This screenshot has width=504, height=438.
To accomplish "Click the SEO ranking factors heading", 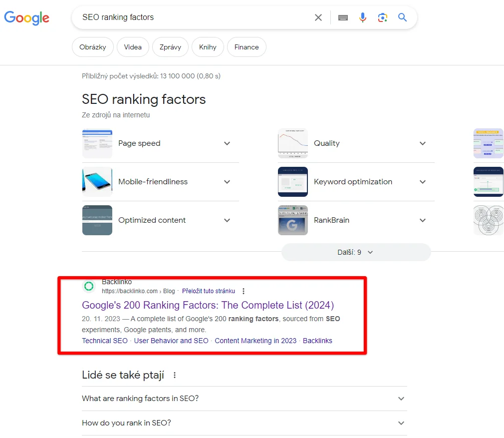I will click(x=144, y=99).
